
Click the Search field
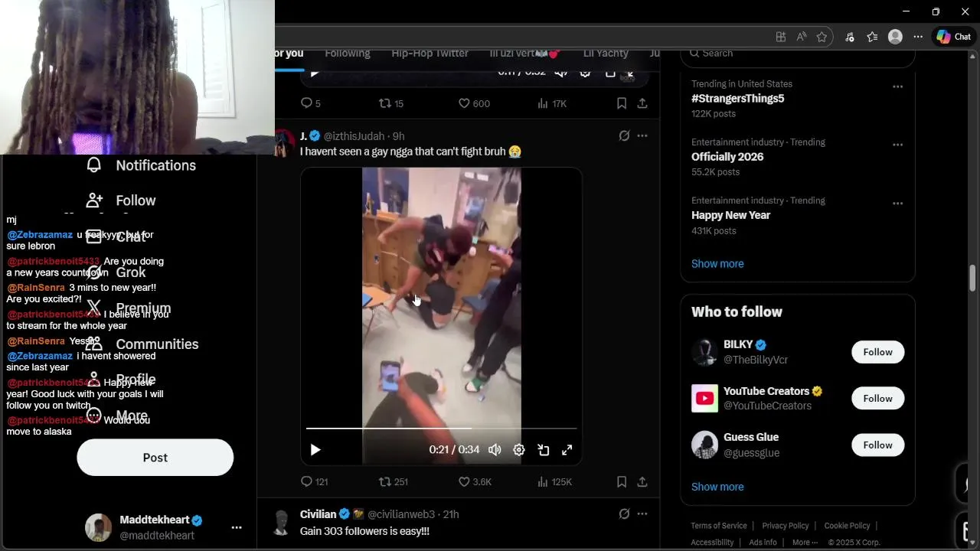(x=798, y=55)
